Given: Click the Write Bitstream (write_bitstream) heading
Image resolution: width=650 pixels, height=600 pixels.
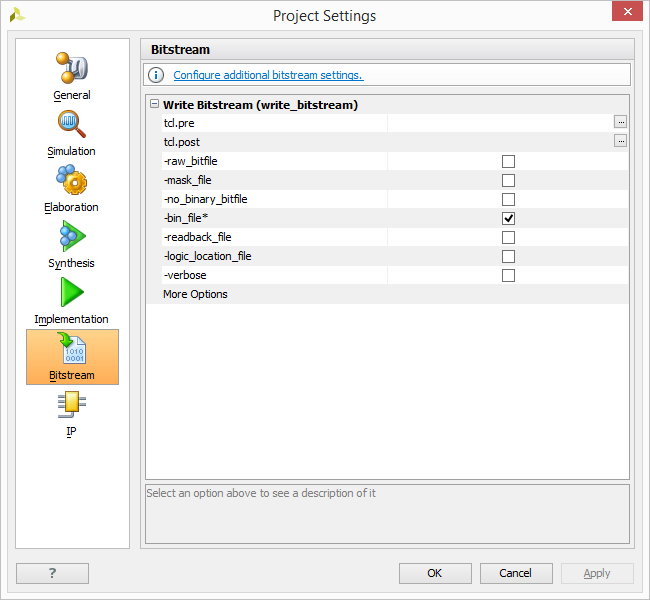Looking at the screenshot, I should (260, 105).
